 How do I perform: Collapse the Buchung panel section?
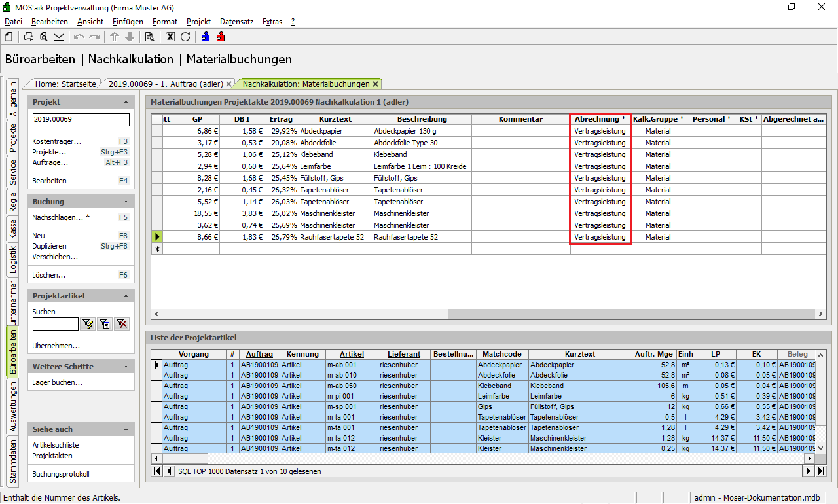click(x=126, y=202)
